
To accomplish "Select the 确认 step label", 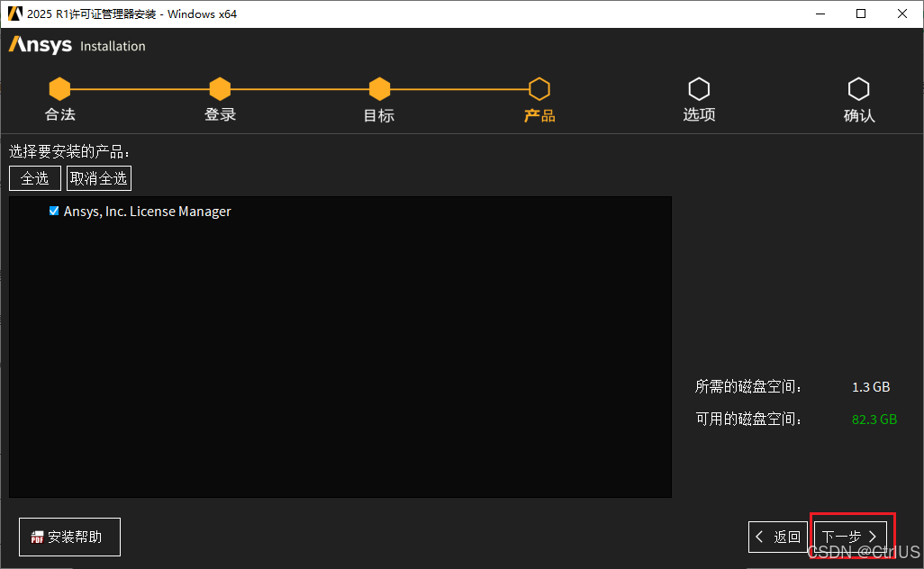I will click(859, 115).
